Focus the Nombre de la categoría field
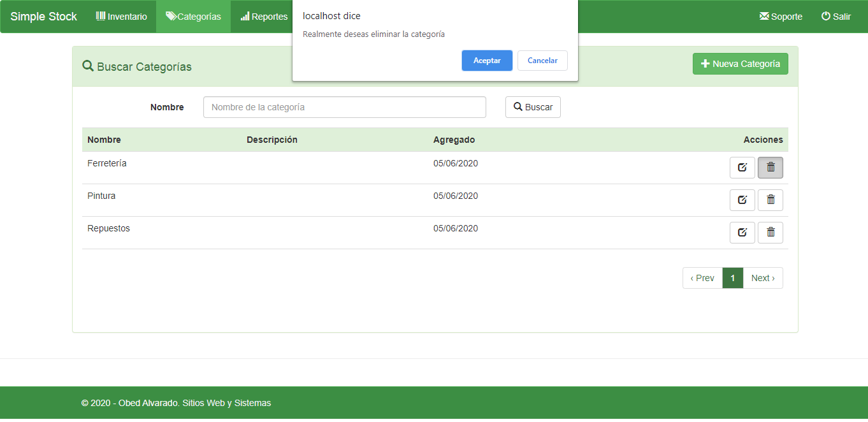The width and height of the screenshot is (868, 422). [345, 107]
